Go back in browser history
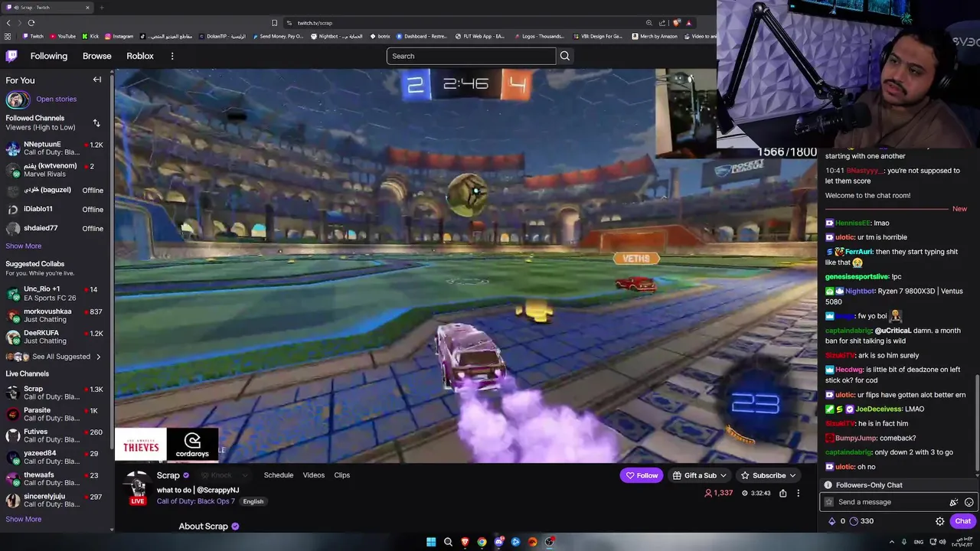Screen dimensions: 980x551 pyautogui.click(x=9, y=23)
